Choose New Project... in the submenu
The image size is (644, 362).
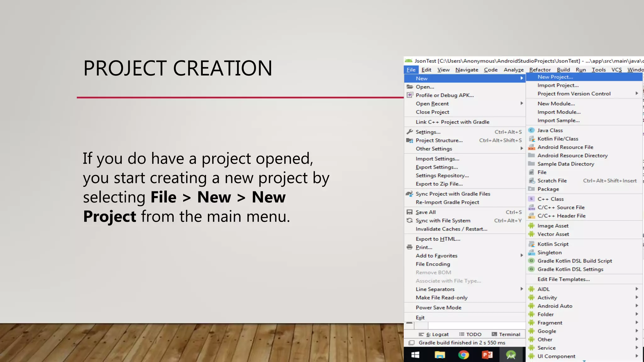point(584,77)
